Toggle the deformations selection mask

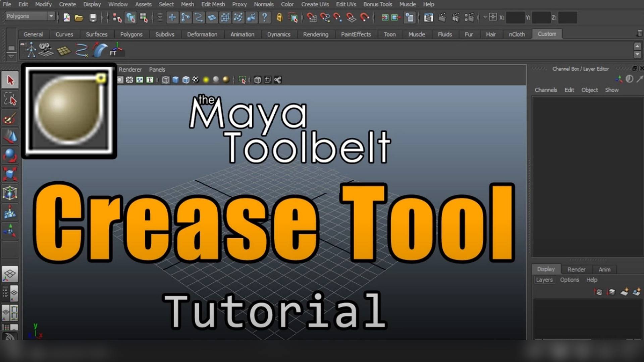[225, 17]
